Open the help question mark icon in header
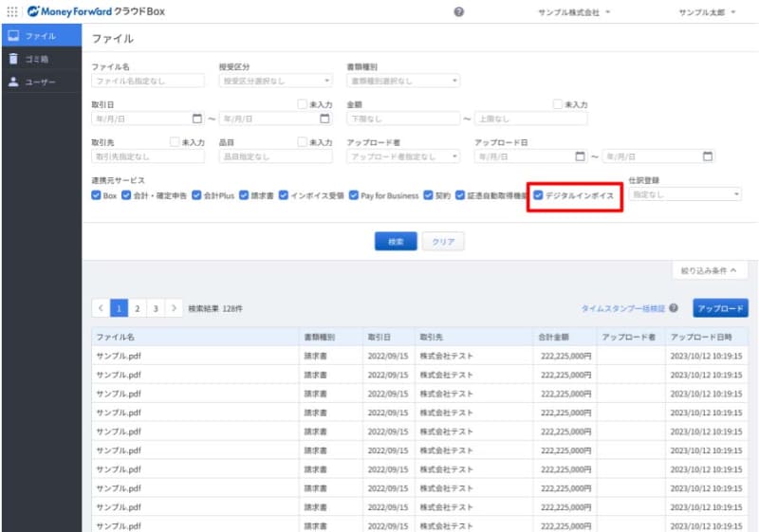Image resolution: width=759 pixels, height=532 pixels. coord(458,12)
